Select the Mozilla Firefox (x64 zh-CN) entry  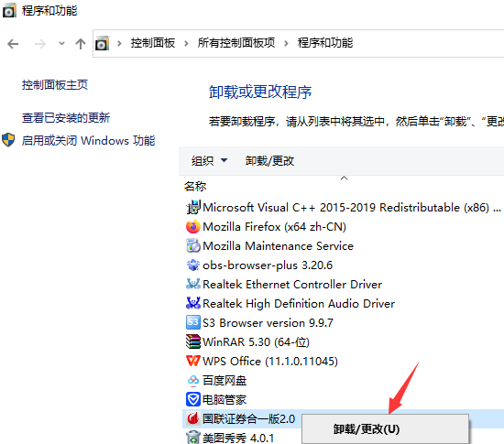[x=275, y=227]
